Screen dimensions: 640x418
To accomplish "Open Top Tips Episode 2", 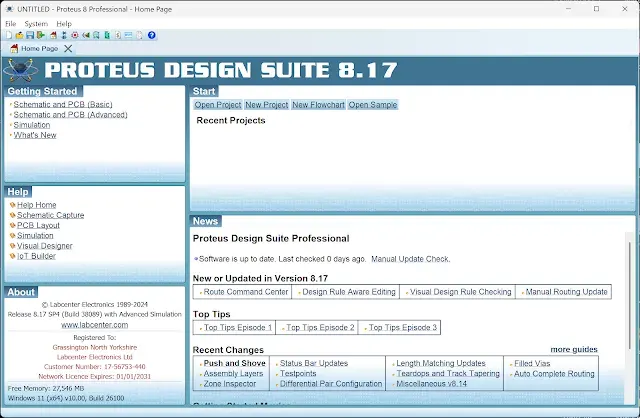I will click(320, 327).
